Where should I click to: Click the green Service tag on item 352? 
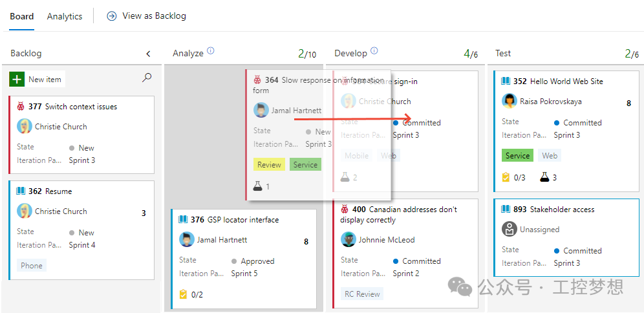point(517,156)
